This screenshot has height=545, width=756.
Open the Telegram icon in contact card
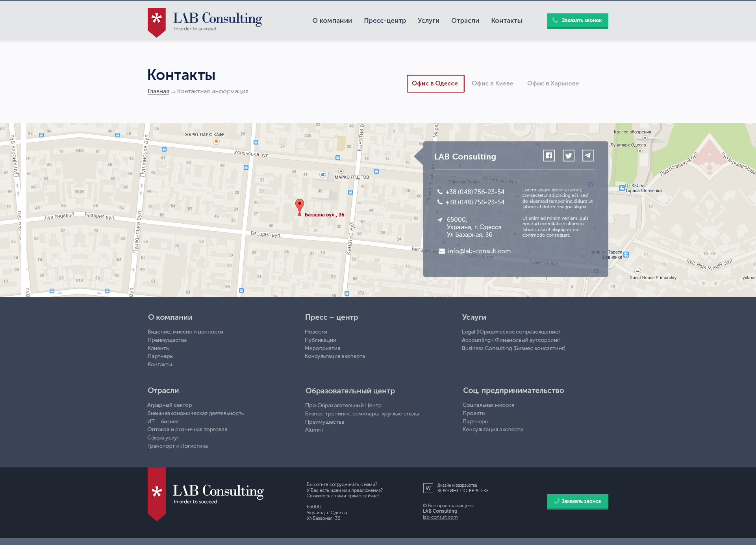(x=588, y=156)
